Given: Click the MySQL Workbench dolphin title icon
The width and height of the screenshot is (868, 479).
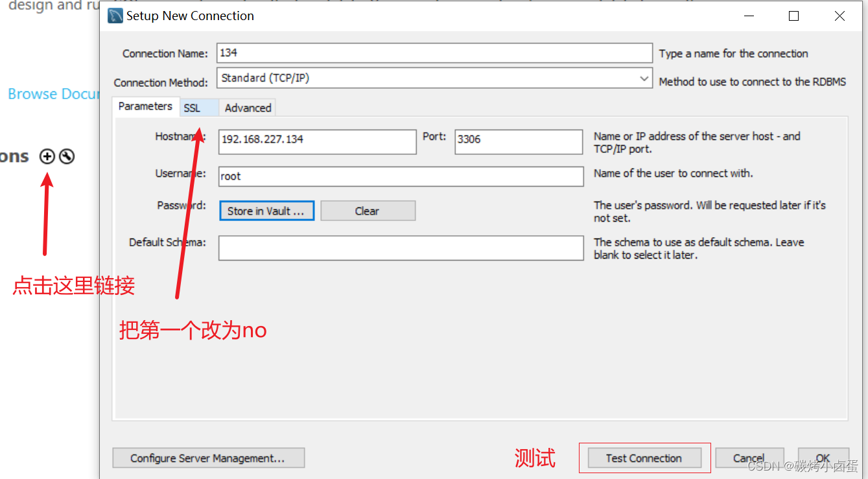Looking at the screenshot, I should [115, 16].
